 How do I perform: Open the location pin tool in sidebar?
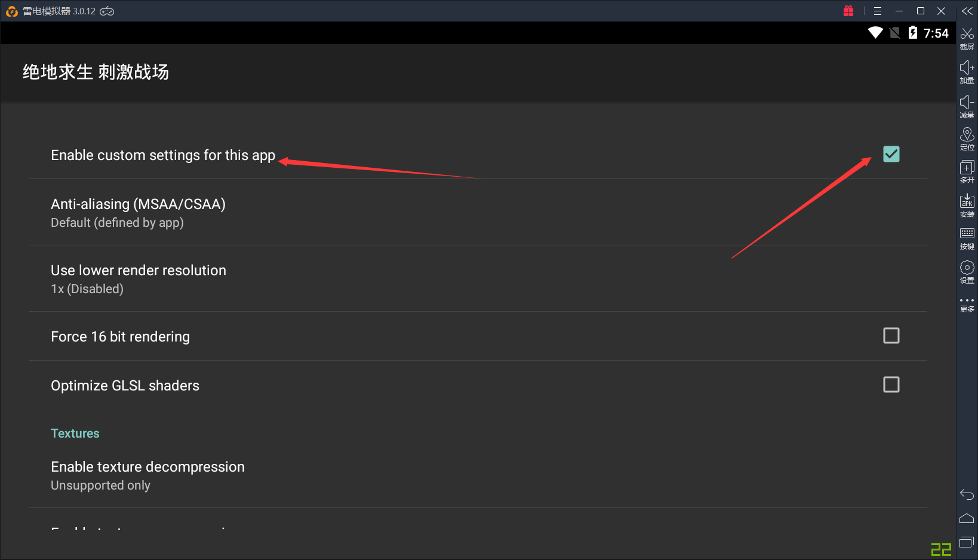[x=967, y=136]
